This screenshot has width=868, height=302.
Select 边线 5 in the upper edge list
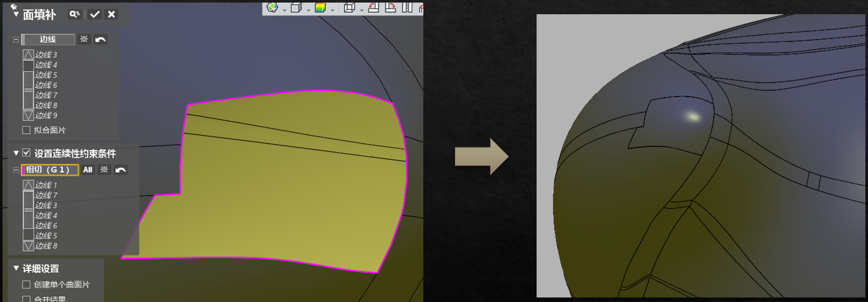tap(46, 75)
